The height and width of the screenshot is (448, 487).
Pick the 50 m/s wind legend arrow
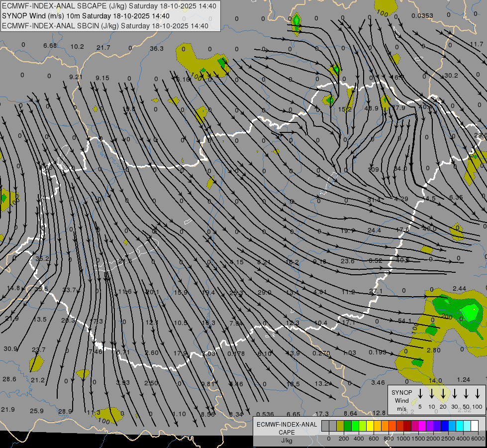pyautogui.click(x=466, y=394)
